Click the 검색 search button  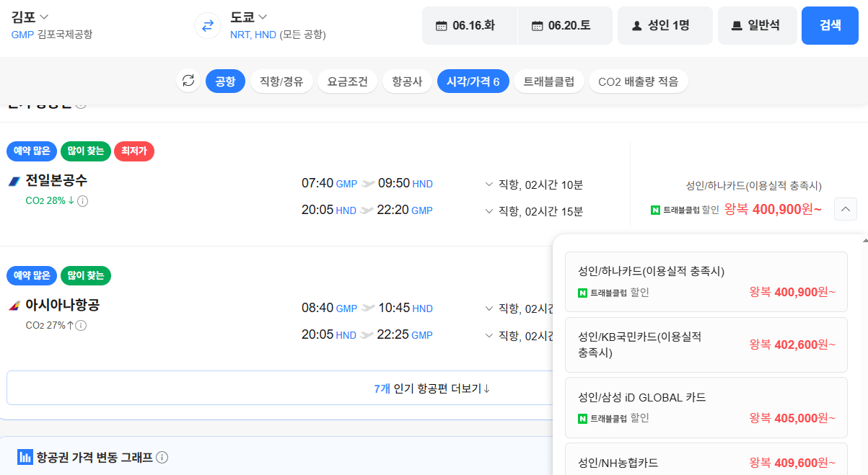point(829,25)
